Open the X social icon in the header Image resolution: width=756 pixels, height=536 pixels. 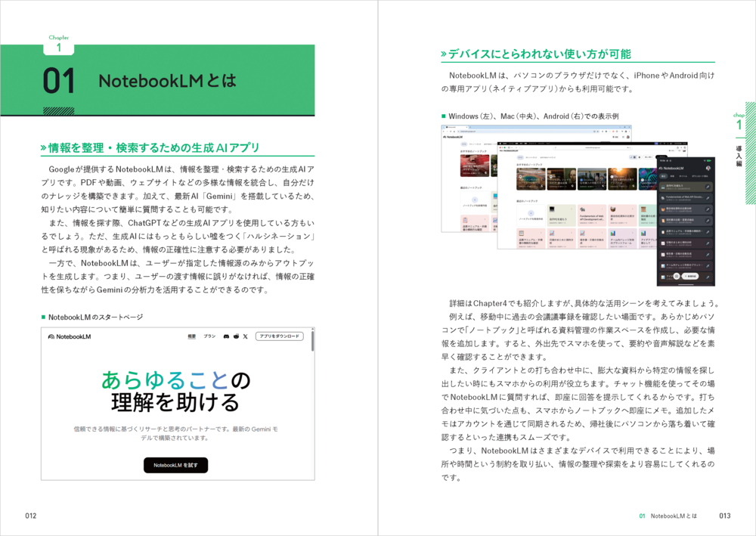click(x=245, y=336)
